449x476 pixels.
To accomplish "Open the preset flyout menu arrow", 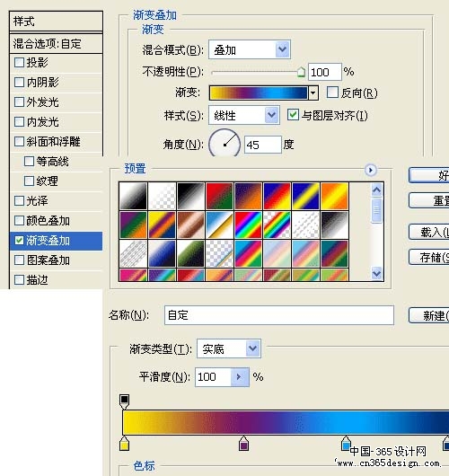I will click(x=370, y=170).
